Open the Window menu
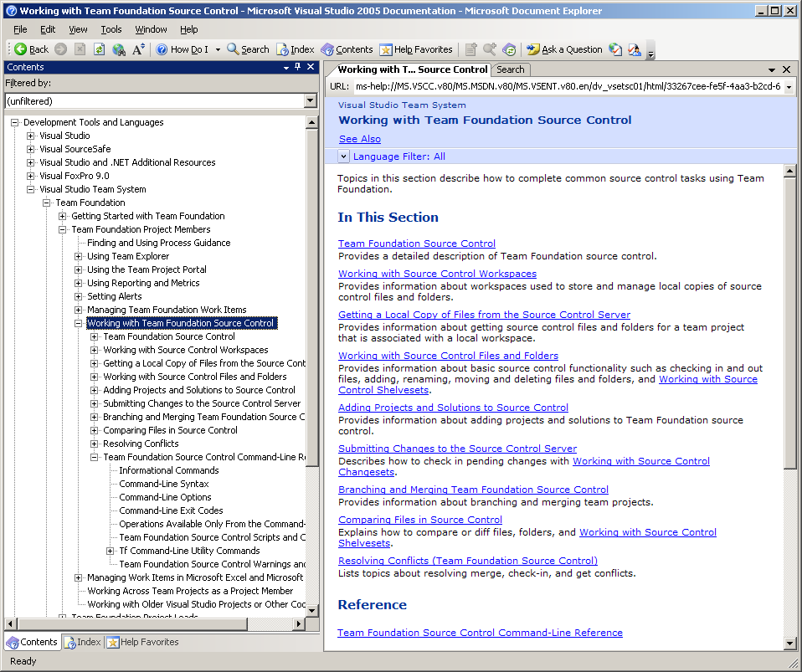 (151, 29)
